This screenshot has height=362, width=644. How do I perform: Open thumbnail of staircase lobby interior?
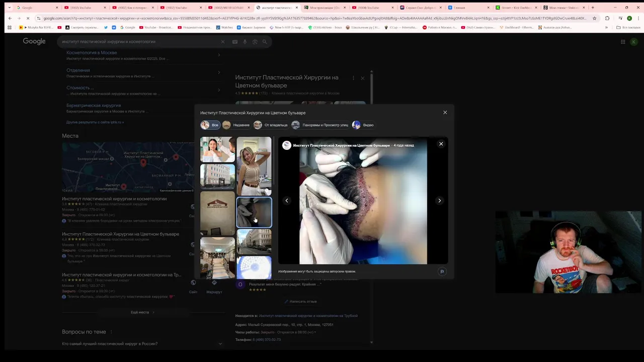click(x=217, y=258)
